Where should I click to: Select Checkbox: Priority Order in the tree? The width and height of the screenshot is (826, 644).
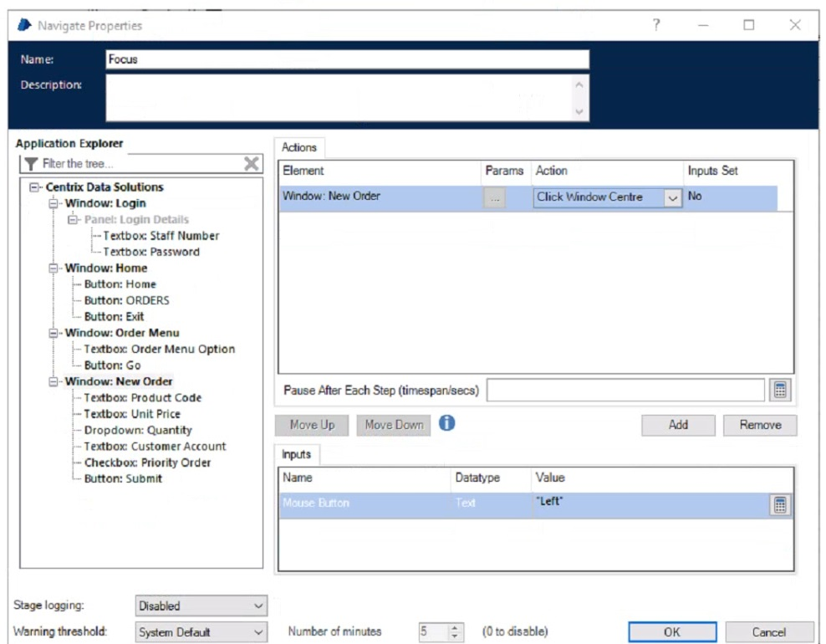pyautogui.click(x=147, y=463)
